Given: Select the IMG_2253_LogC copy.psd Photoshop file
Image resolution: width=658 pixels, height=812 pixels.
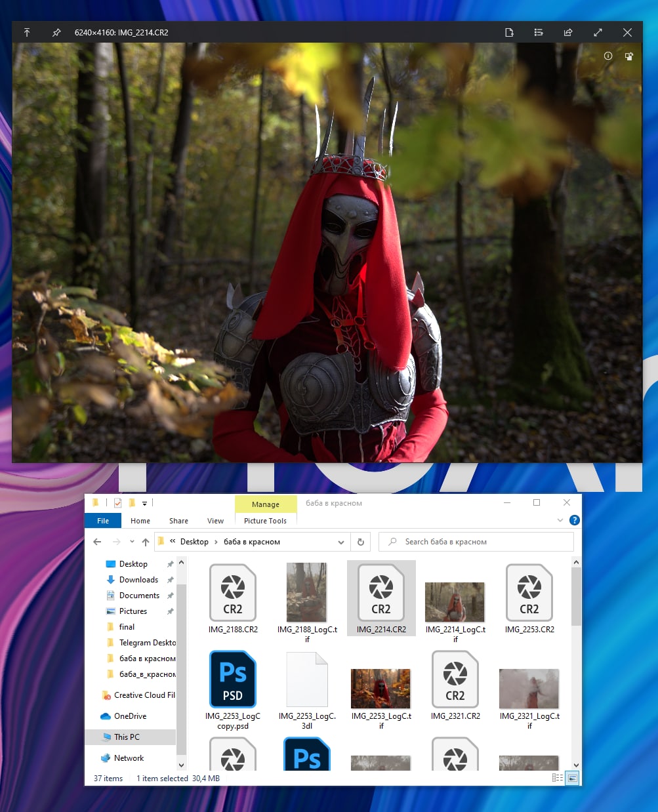Looking at the screenshot, I should pyautogui.click(x=233, y=679).
